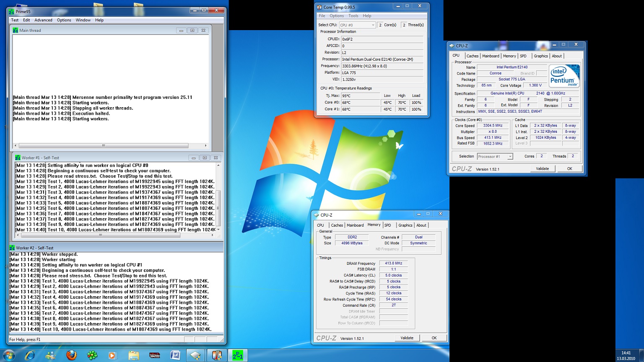Open the Windows Start menu orb

click(8, 355)
